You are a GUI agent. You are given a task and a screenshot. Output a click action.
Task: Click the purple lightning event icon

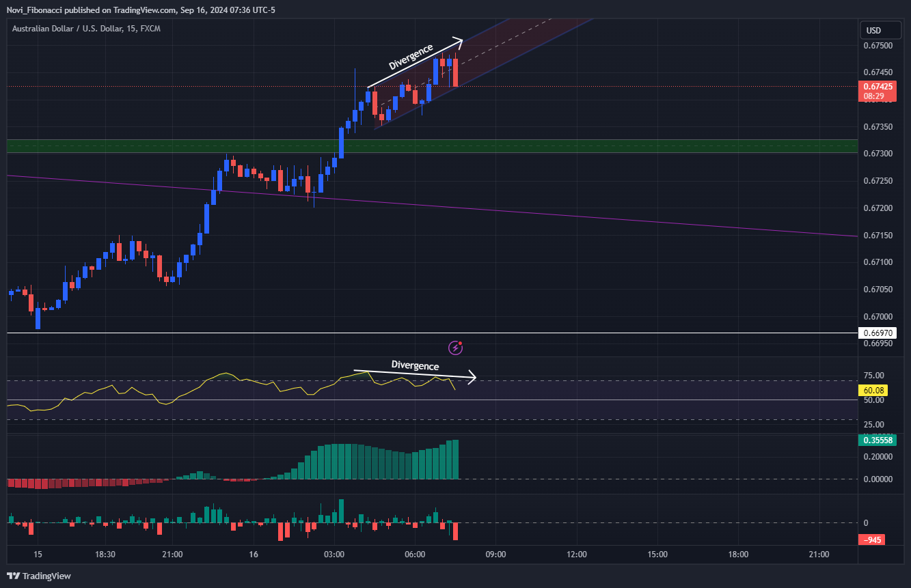pos(456,348)
